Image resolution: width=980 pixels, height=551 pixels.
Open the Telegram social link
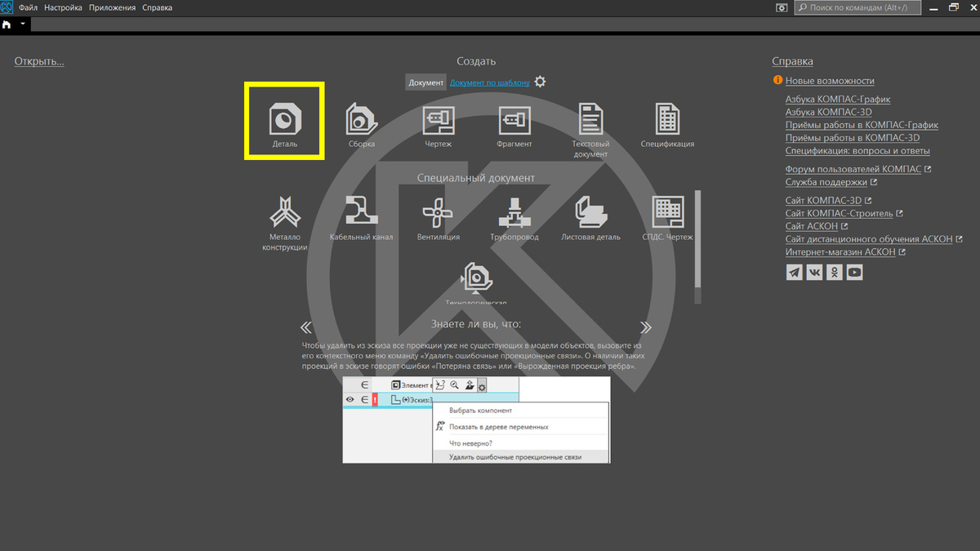pyautogui.click(x=794, y=273)
